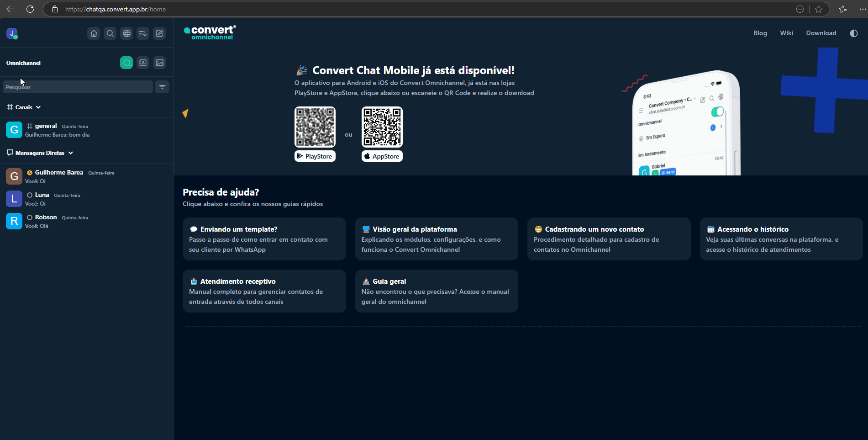Click 'Convert Chat Mobile já está disponível!' headline
Screen dimensions: 868x440
[413, 70]
